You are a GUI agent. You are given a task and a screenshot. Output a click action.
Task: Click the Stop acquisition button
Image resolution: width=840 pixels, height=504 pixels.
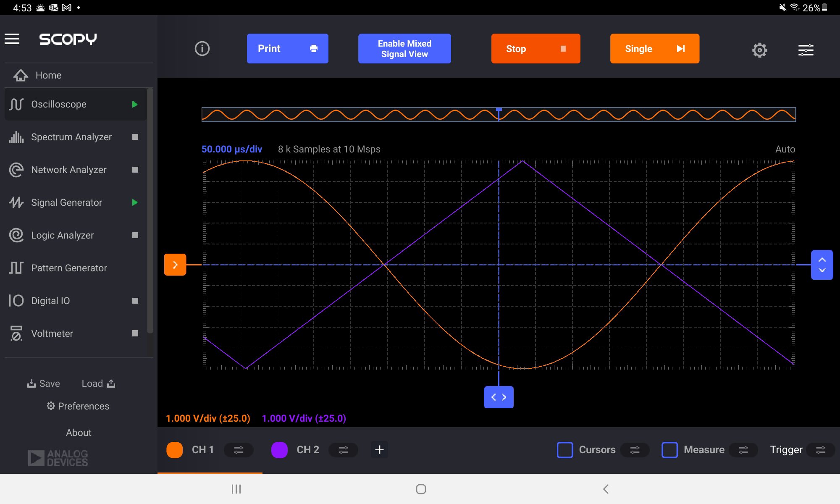(535, 48)
